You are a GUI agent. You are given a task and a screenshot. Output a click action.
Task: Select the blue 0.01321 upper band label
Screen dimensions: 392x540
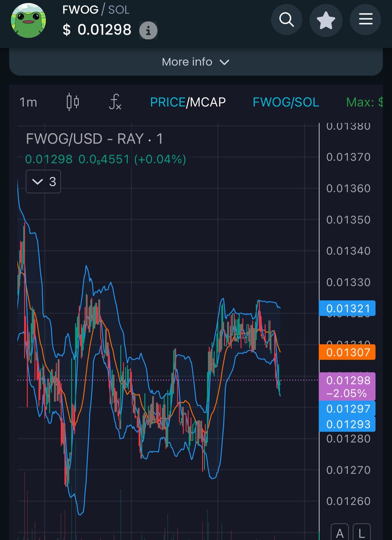347,309
